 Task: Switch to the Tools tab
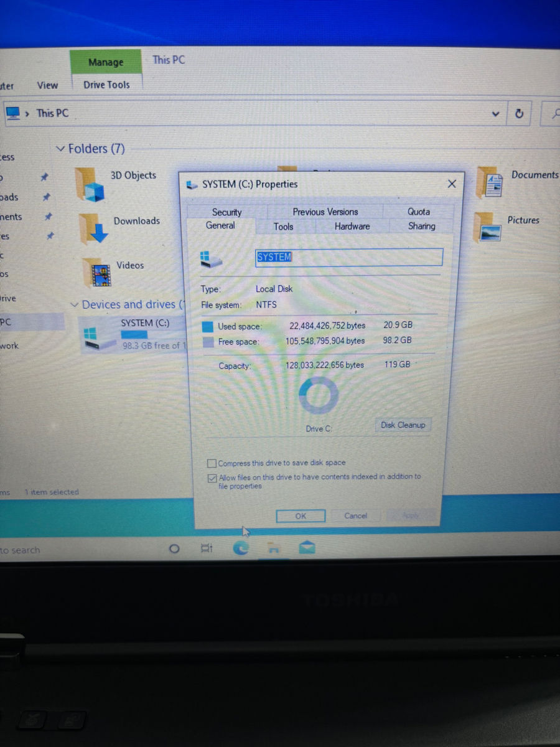pos(284,227)
